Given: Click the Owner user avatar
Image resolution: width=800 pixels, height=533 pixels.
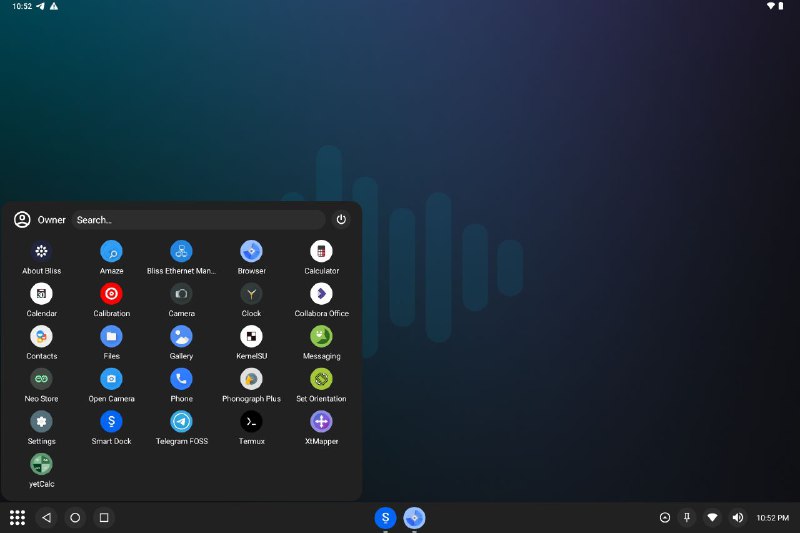Looking at the screenshot, I should 22,220.
